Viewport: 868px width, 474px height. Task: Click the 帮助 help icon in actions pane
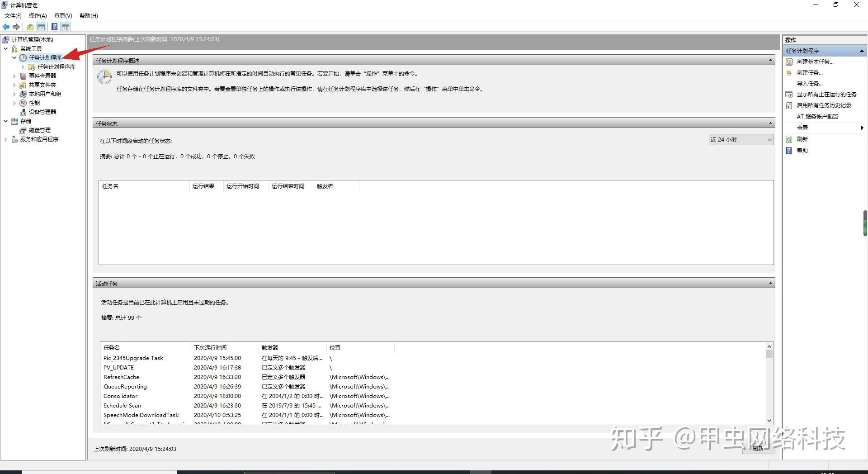point(789,151)
